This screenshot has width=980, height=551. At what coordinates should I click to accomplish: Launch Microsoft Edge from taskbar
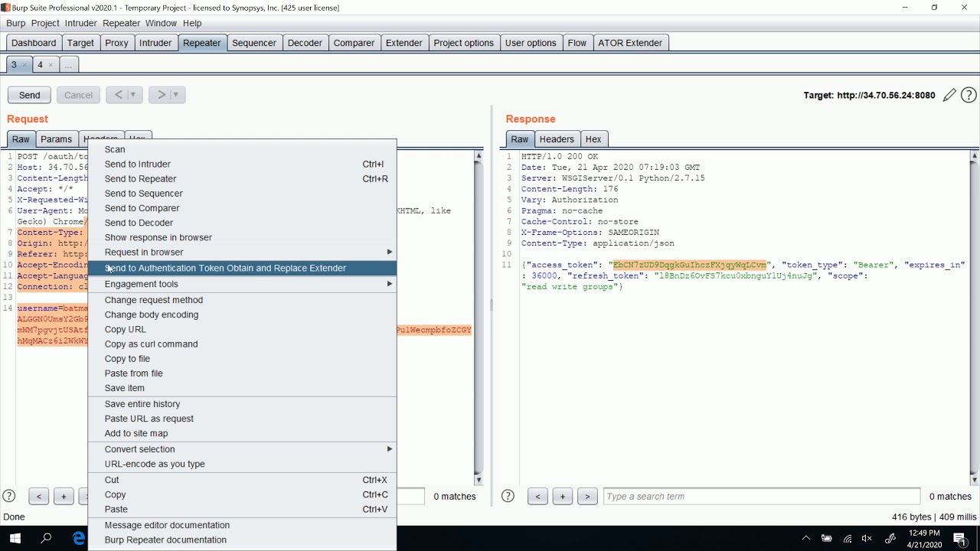click(78, 538)
